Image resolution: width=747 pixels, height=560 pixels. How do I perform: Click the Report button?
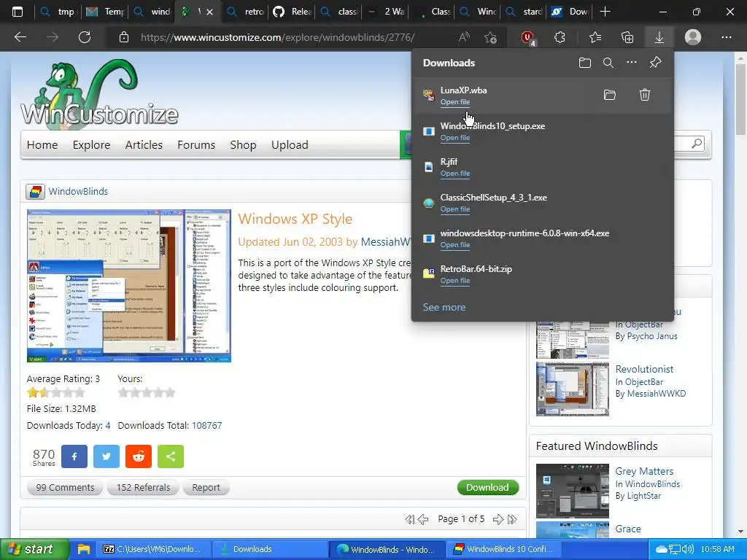tap(206, 488)
